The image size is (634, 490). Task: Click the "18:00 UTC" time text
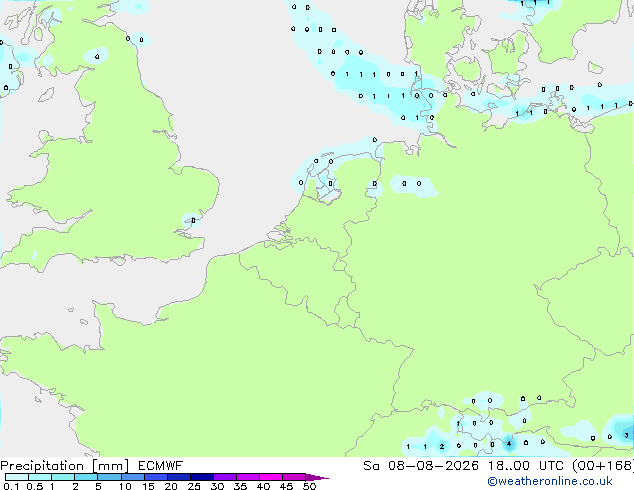(525, 466)
